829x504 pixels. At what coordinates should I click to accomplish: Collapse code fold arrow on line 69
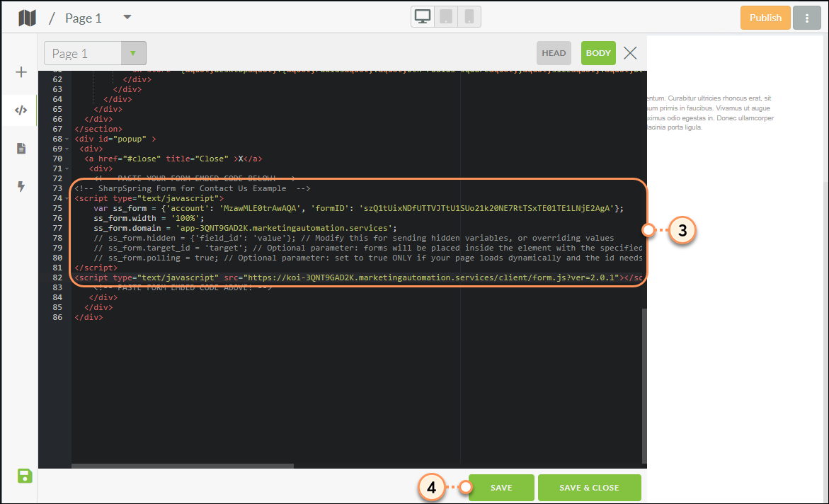pyautogui.click(x=67, y=149)
